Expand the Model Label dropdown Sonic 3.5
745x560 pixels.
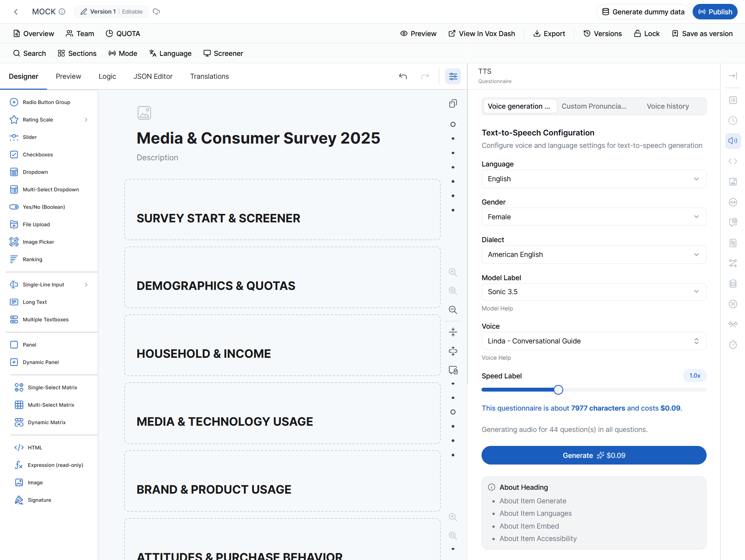click(594, 292)
